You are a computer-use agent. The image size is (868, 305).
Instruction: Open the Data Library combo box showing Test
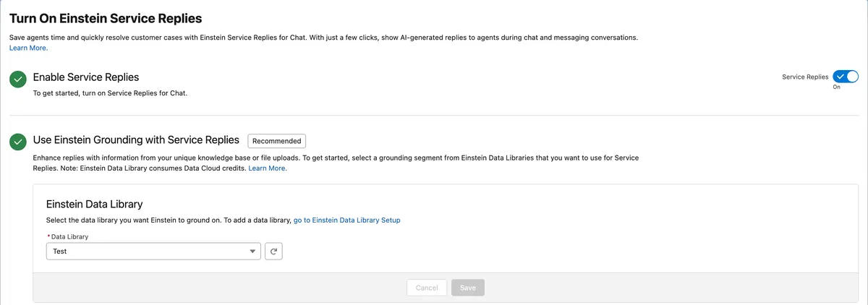tap(145, 251)
